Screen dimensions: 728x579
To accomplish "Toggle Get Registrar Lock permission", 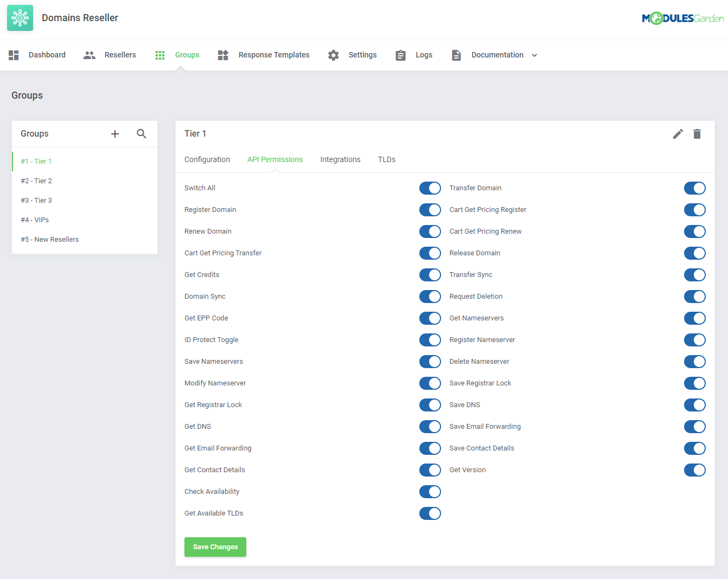I will click(430, 405).
